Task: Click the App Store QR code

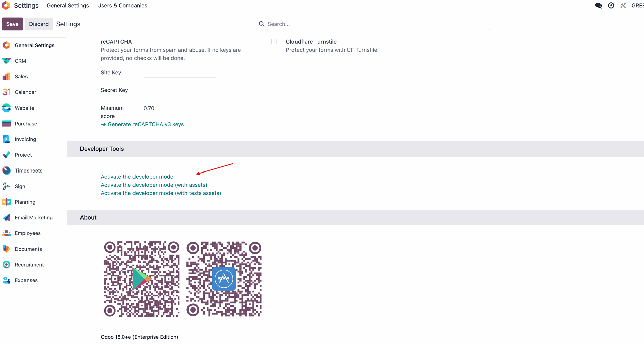Action: (x=224, y=279)
